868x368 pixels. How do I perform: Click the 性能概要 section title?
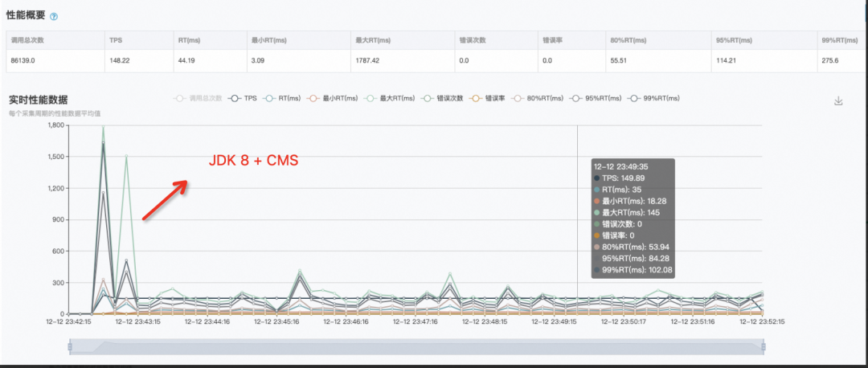[26, 15]
